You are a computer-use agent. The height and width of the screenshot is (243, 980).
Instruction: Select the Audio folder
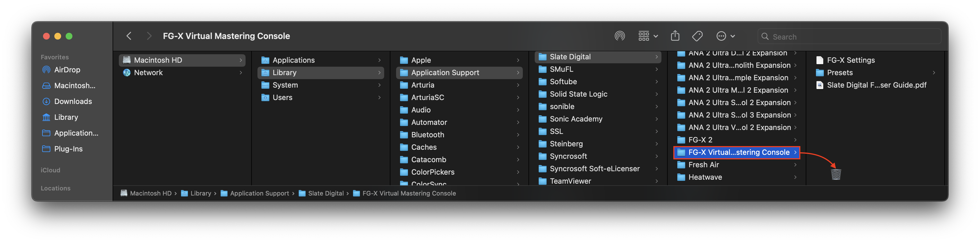(459, 110)
